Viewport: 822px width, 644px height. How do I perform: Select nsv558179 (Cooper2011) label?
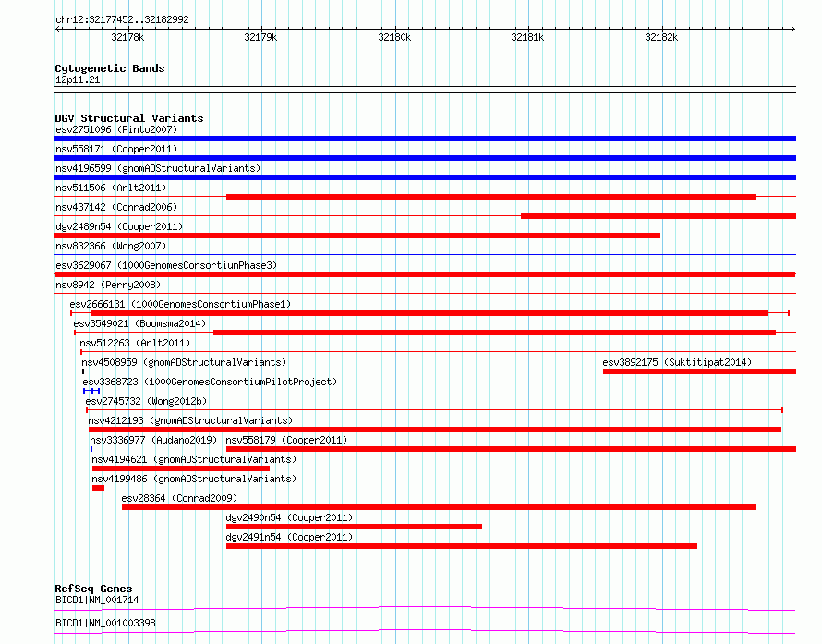pyautogui.click(x=286, y=440)
